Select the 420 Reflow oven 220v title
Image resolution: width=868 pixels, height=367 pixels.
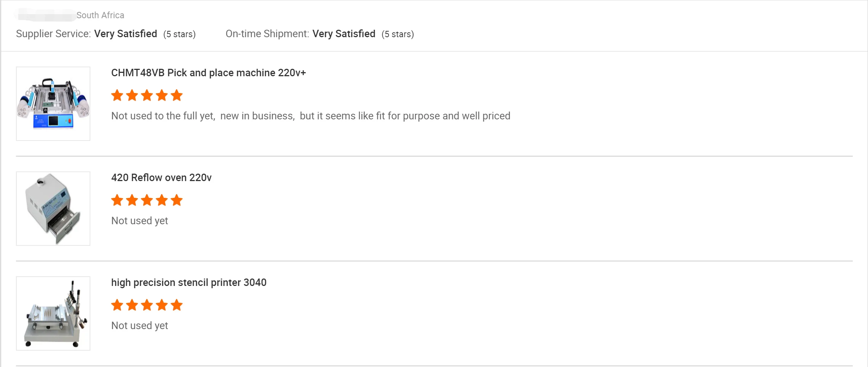coord(161,178)
